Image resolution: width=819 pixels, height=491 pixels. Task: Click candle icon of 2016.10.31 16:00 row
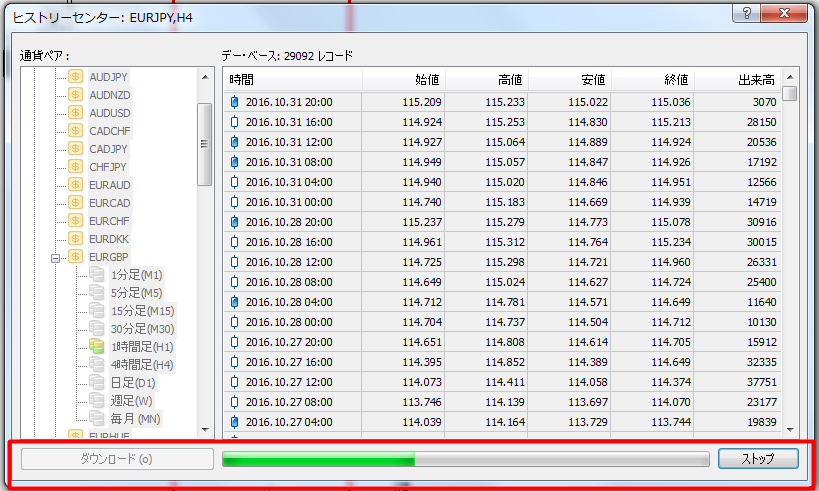tap(235, 122)
